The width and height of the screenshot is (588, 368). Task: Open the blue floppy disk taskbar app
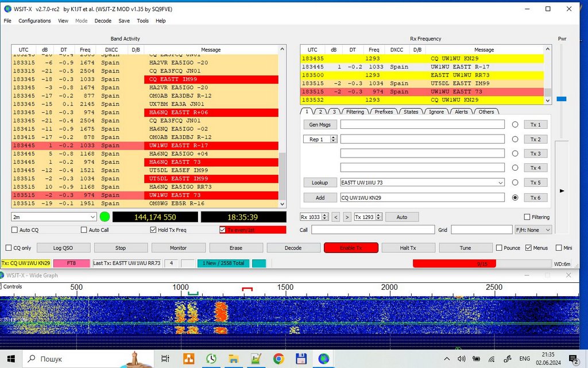pyautogui.click(x=301, y=359)
